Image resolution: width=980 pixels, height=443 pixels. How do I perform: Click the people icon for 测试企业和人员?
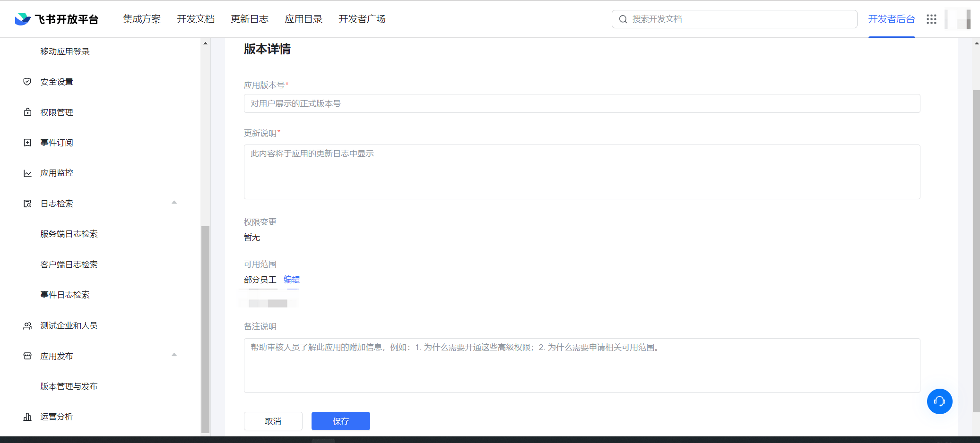point(27,326)
